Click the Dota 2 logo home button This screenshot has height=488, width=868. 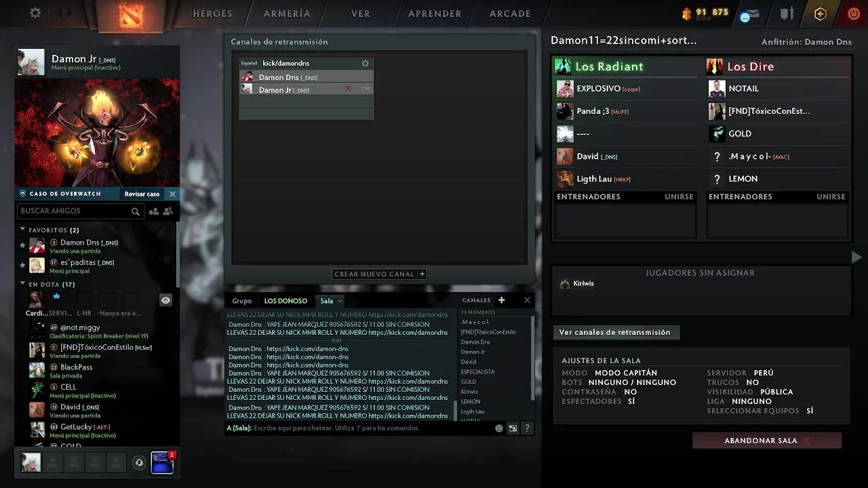click(131, 16)
